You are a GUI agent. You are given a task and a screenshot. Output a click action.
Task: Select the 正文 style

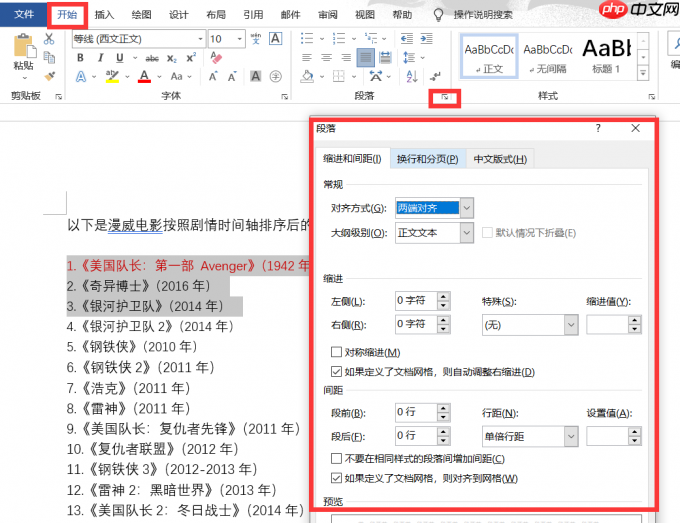(489, 56)
